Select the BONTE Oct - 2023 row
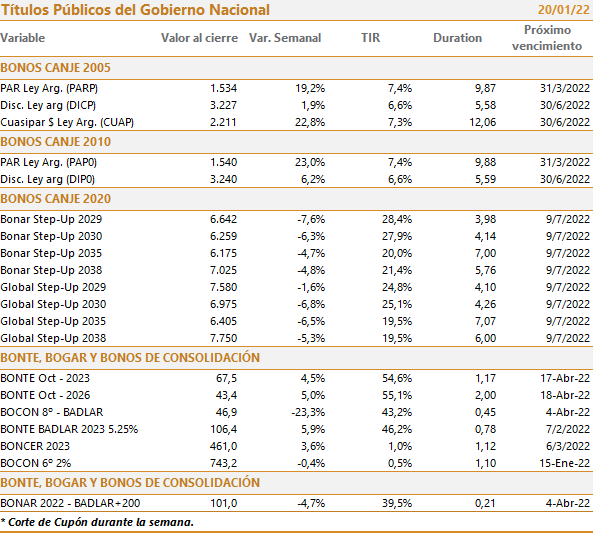 [x=297, y=378]
